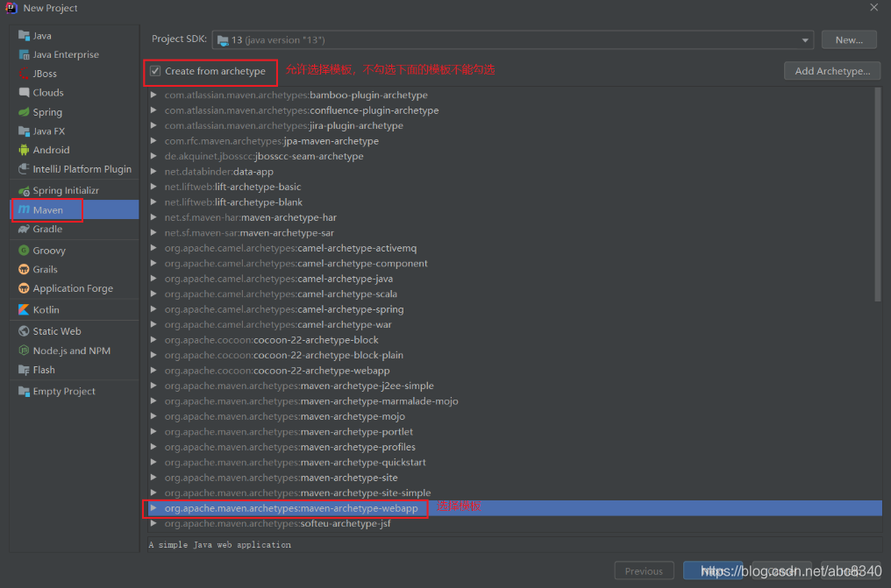The height and width of the screenshot is (588, 891).
Task: Expand the bamboo-plugin-archetype node
Action: point(153,95)
